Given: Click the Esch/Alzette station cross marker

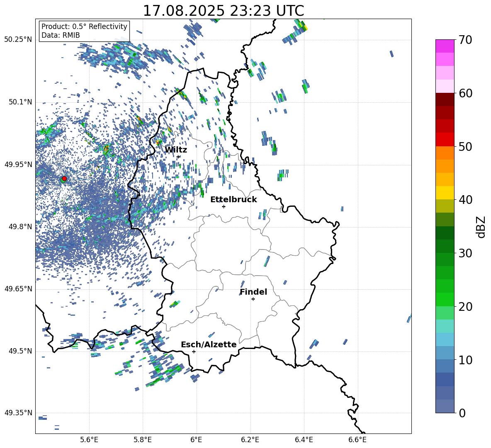Looking at the screenshot, I should coord(194,351).
